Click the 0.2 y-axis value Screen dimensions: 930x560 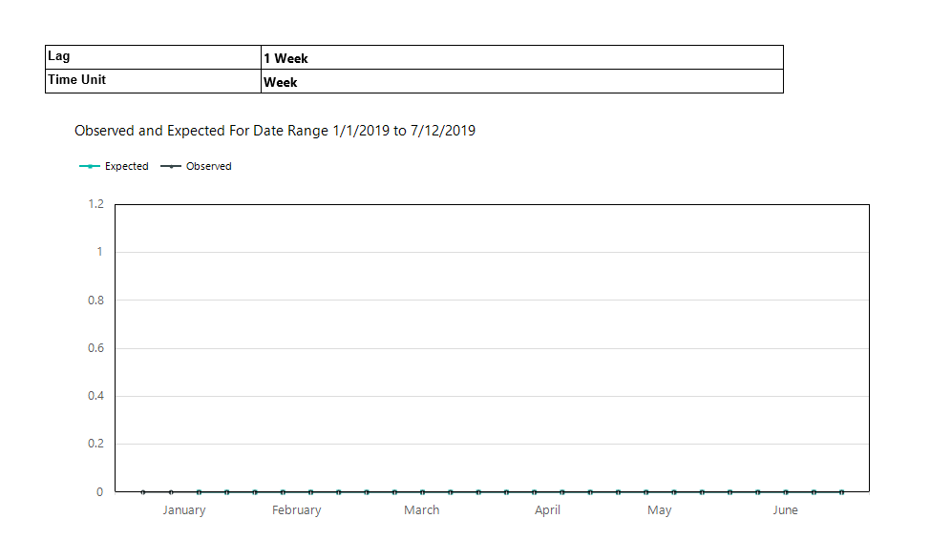click(x=96, y=444)
